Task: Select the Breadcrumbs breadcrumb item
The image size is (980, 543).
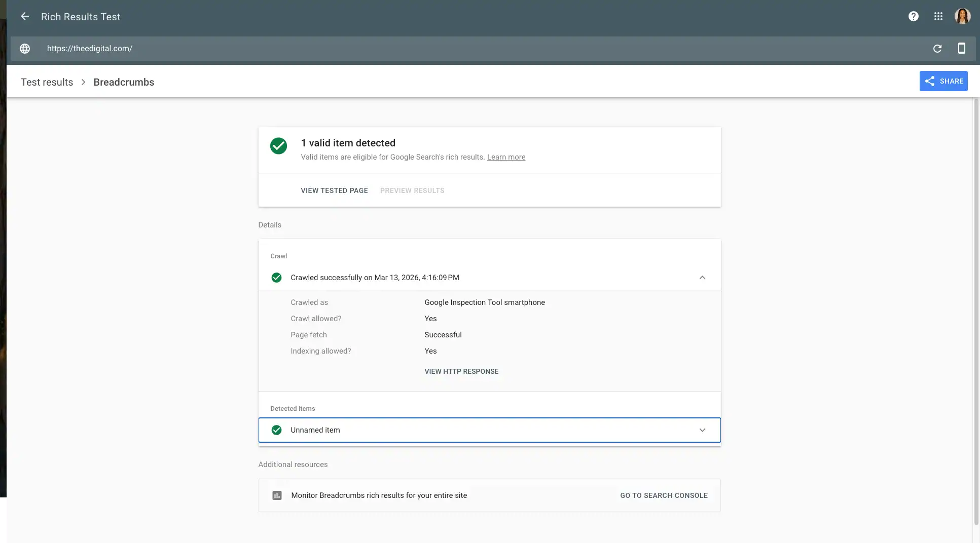Action: click(x=124, y=82)
